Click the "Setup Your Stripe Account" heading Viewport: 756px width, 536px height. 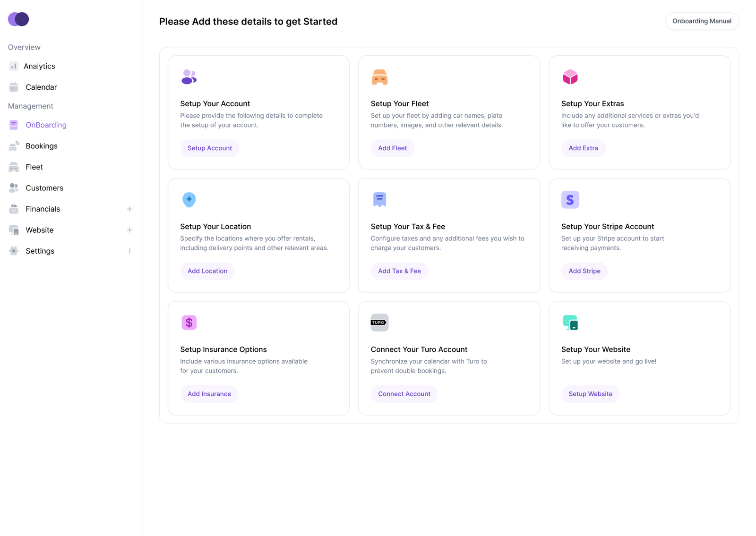pos(608,227)
